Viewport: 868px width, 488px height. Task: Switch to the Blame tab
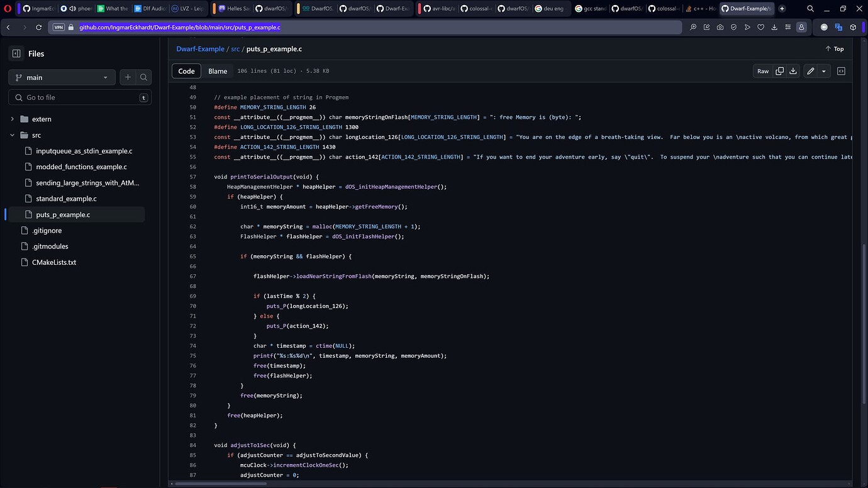pyautogui.click(x=218, y=71)
